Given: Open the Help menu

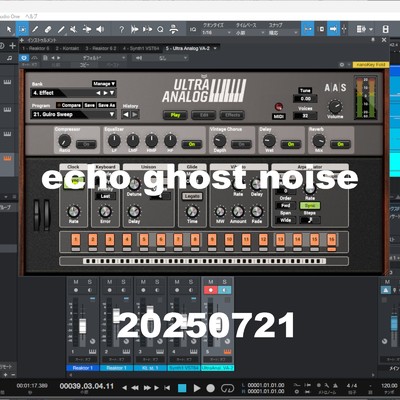Looking at the screenshot, I should tap(31, 16).
